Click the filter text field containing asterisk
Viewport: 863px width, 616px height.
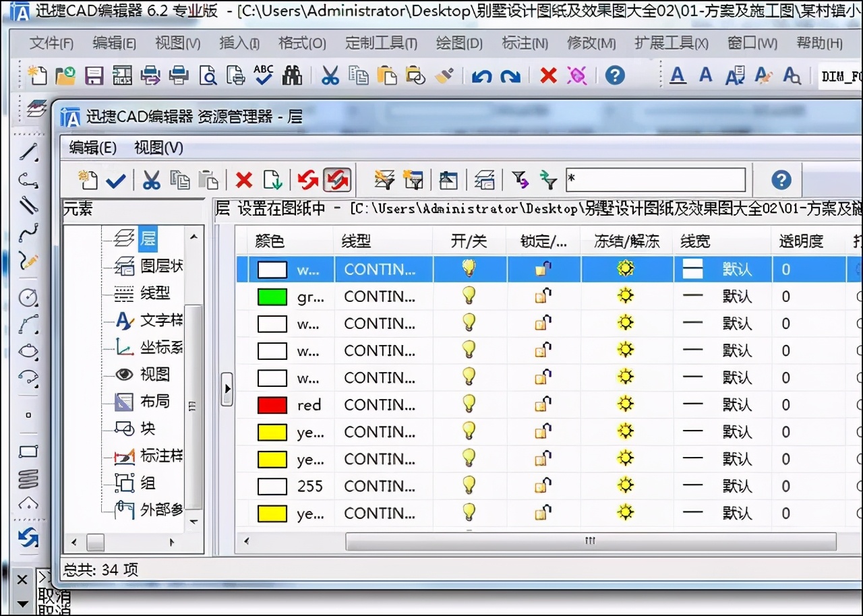pyautogui.click(x=655, y=180)
